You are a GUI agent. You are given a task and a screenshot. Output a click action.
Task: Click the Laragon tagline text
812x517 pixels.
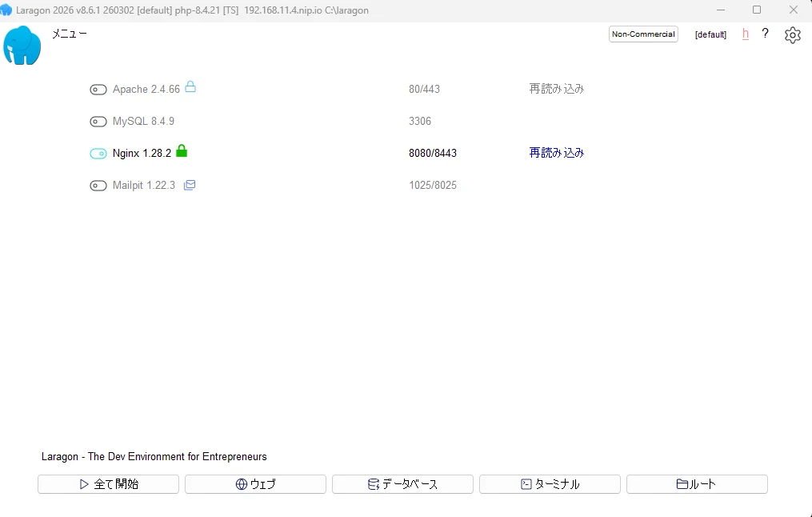pos(154,457)
